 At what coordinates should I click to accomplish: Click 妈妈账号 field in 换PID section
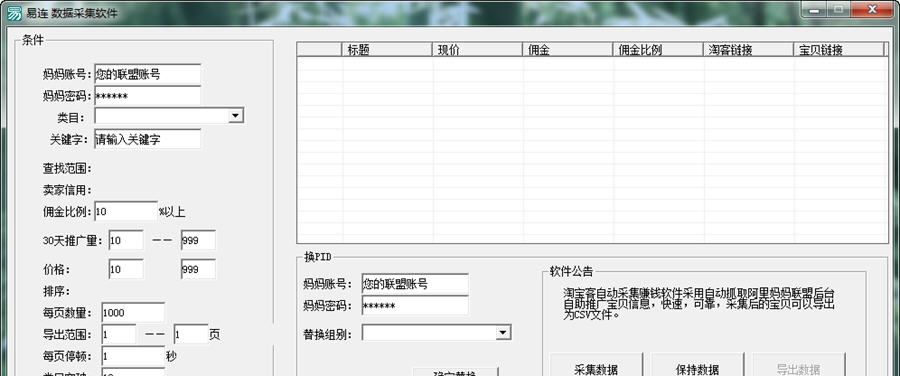tap(415, 284)
